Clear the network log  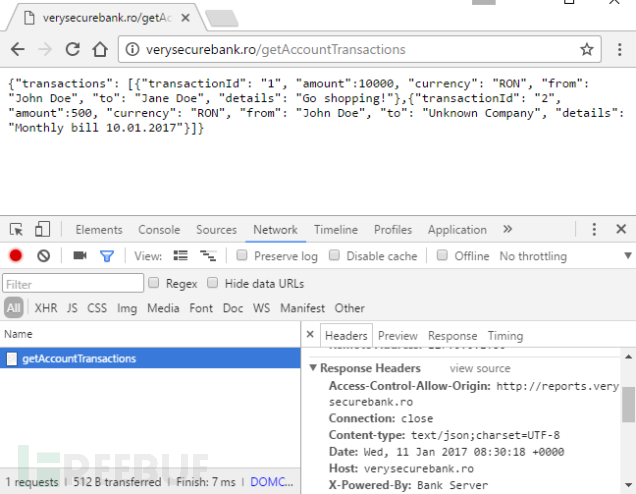tap(43, 256)
